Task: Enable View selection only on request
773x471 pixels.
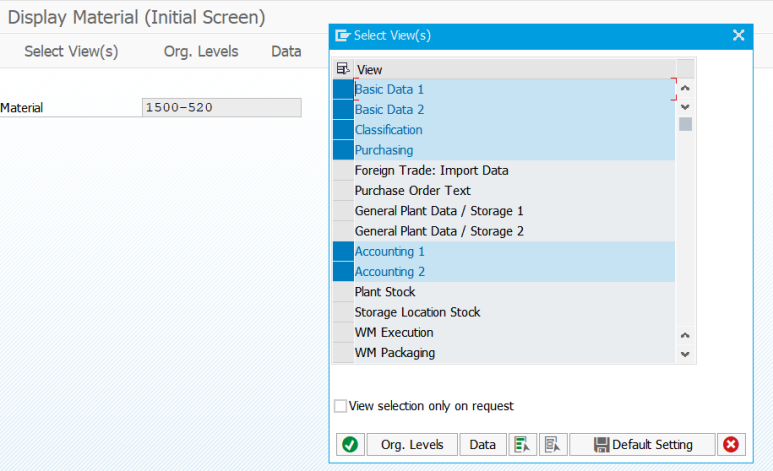Action: click(340, 406)
